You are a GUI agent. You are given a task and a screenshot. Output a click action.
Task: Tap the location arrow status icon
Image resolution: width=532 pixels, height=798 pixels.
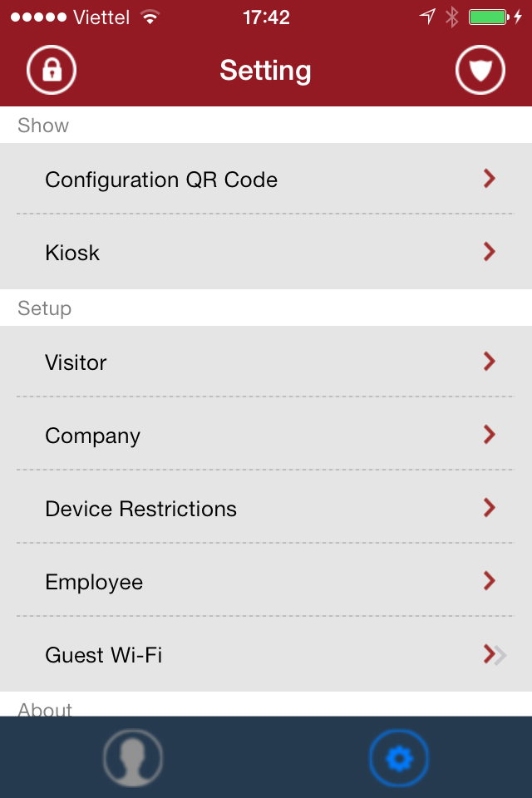click(x=427, y=17)
